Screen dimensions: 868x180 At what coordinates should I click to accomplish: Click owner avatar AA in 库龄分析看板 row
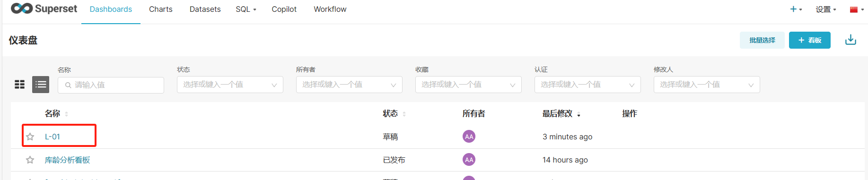point(469,160)
